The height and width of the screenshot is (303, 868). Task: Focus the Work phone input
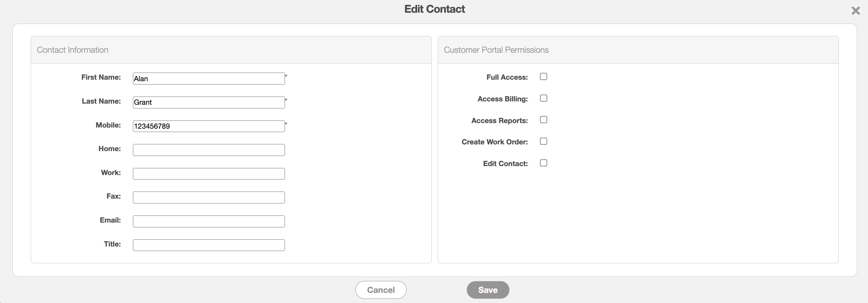(x=209, y=174)
